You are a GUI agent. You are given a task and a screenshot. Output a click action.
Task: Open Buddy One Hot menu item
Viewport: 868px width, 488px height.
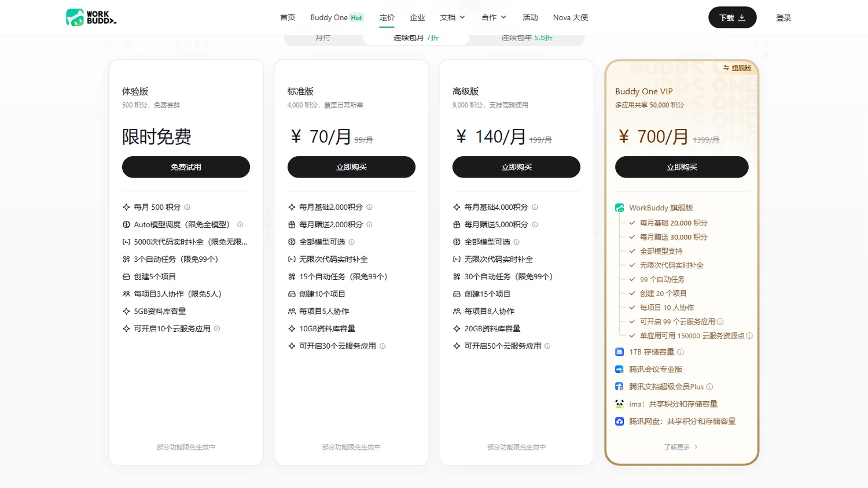pyautogui.click(x=337, y=17)
